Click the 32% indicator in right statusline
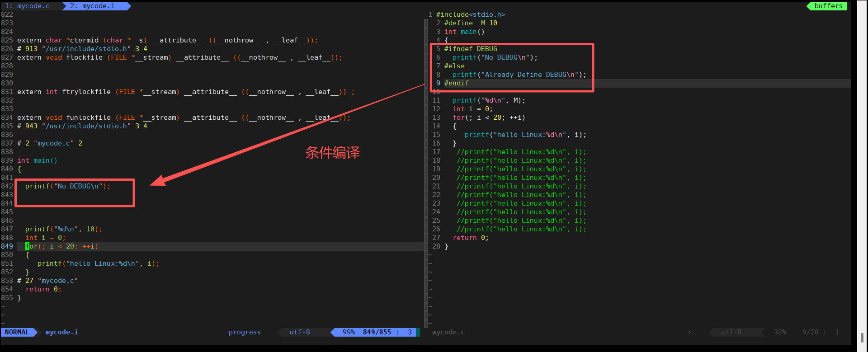The image size is (868, 352). (780, 332)
